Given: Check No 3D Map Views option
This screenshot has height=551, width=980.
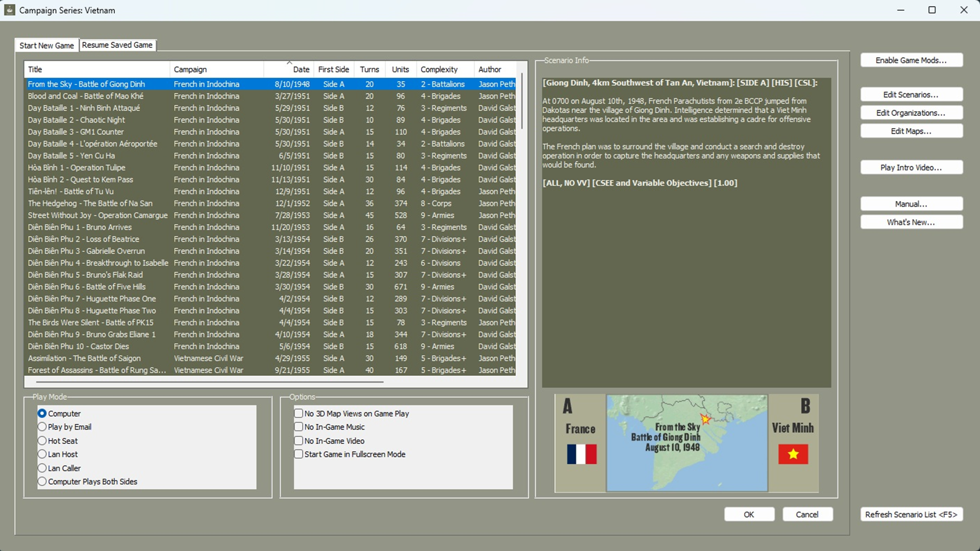Looking at the screenshot, I should click(299, 413).
